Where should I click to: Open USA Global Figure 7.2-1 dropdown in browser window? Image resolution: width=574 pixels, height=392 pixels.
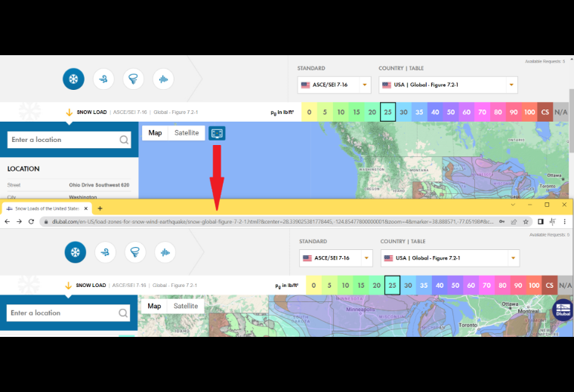450,258
